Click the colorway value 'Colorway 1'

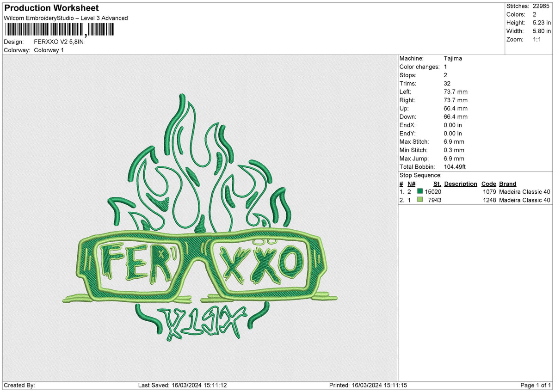pos(49,50)
